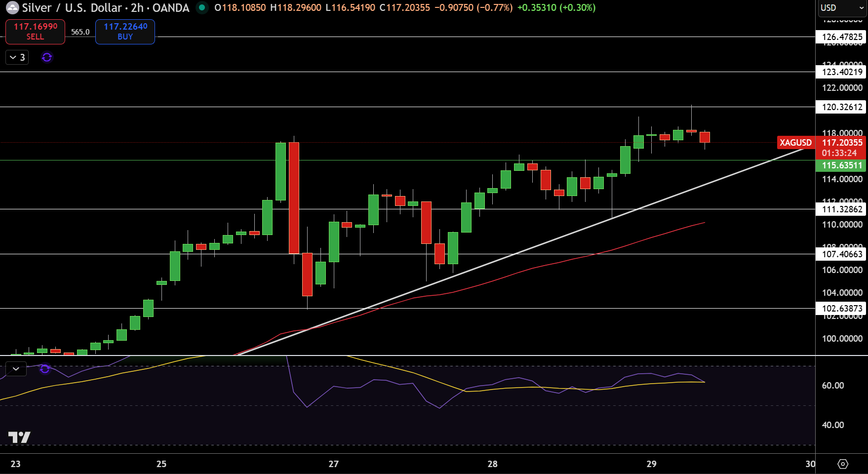Click the RSI 40.00 axis value

832,425
